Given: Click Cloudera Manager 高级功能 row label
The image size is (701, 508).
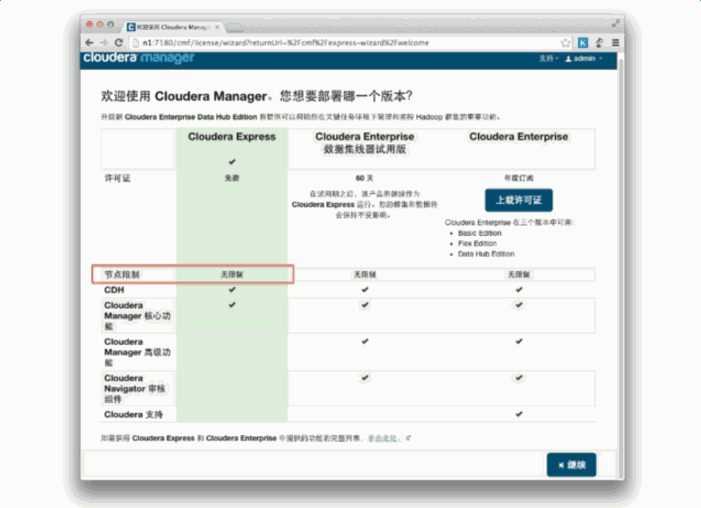Looking at the screenshot, I should coord(137,352).
